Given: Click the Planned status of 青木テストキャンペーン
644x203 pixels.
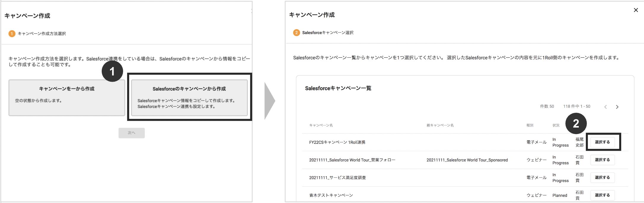Looking at the screenshot, I should point(559,195).
